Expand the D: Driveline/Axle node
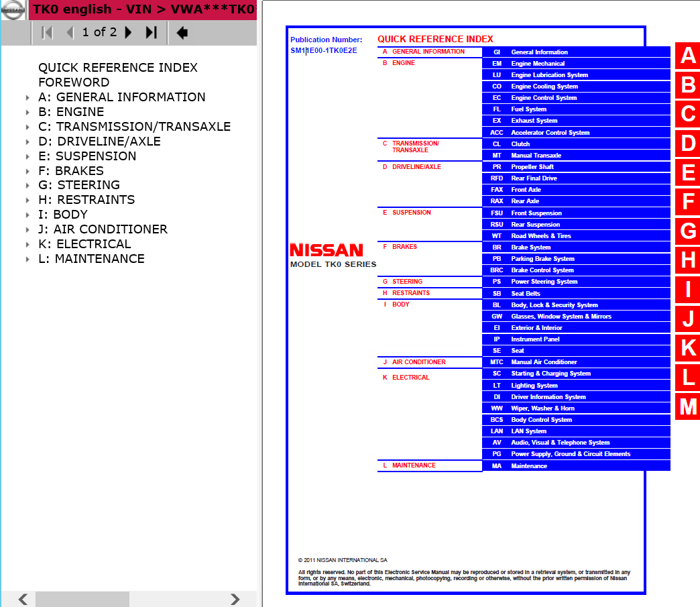Image resolution: width=700 pixels, height=607 pixels. [27, 142]
